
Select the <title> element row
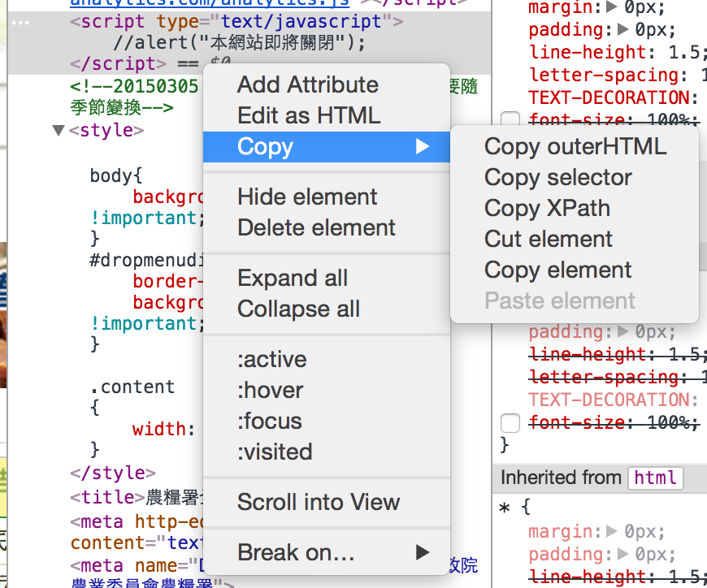tap(137, 497)
